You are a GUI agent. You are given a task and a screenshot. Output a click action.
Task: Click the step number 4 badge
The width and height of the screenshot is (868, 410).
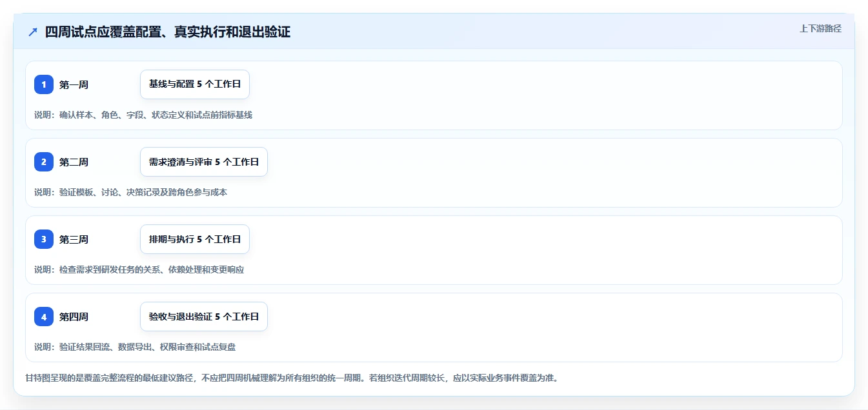[x=44, y=317]
